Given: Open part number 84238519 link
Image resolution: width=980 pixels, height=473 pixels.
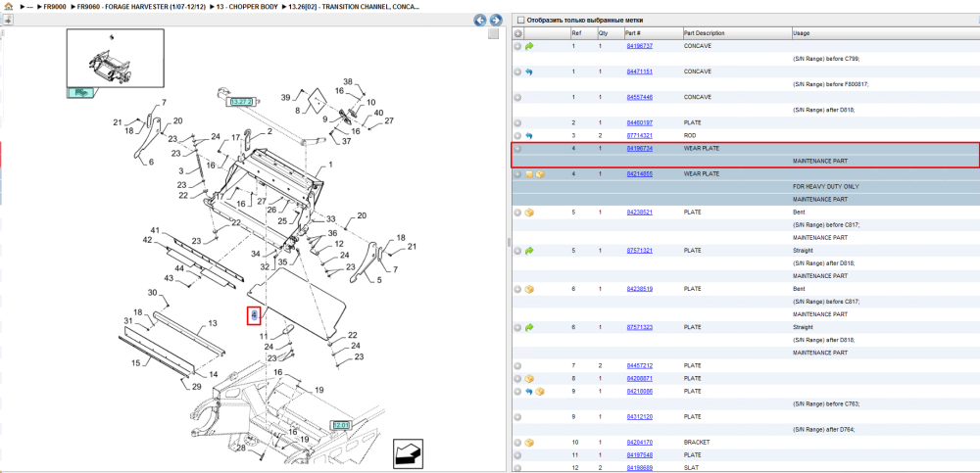Looking at the screenshot, I should [x=639, y=289].
